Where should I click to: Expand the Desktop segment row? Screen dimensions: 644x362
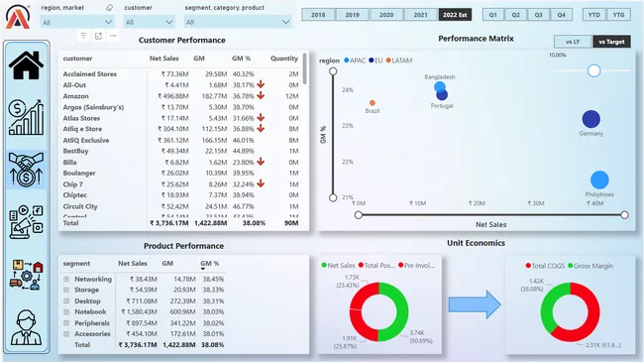coord(66,301)
